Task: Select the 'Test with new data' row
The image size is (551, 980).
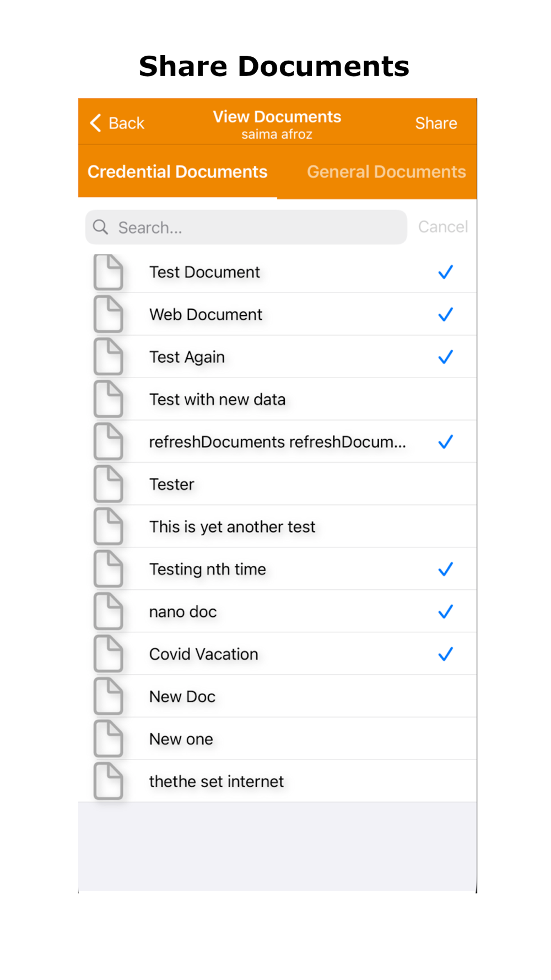Action: click(278, 400)
